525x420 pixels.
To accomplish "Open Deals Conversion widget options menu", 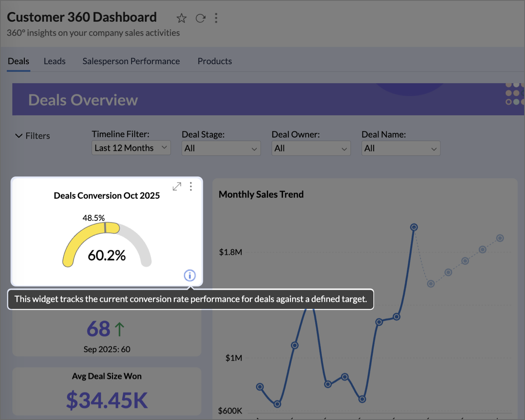I will pos(191,186).
